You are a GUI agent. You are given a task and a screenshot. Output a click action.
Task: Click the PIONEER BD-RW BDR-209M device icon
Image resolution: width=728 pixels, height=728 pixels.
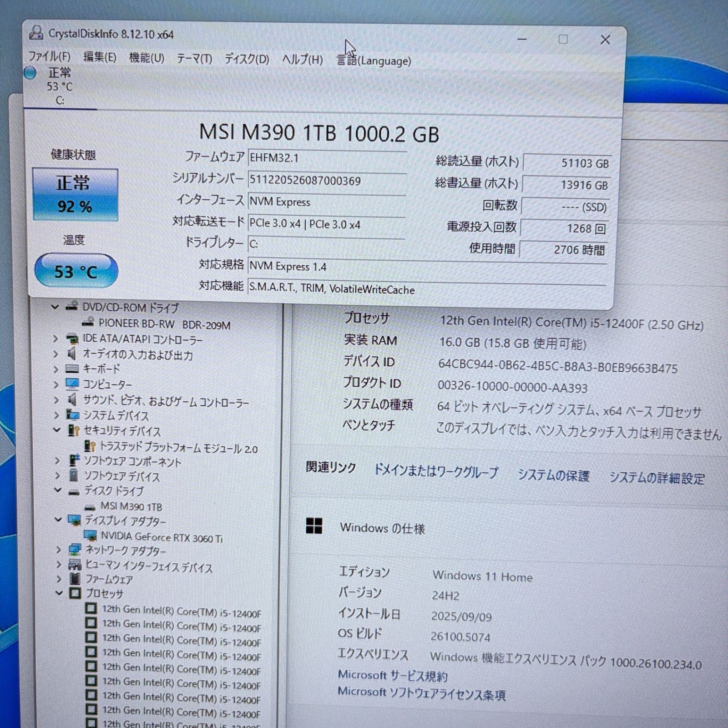point(88,322)
